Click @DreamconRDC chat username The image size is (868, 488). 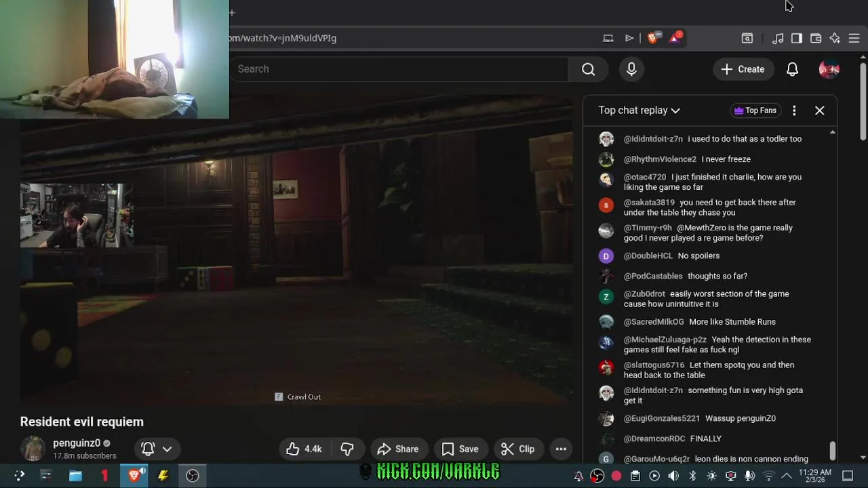[x=654, y=439]
